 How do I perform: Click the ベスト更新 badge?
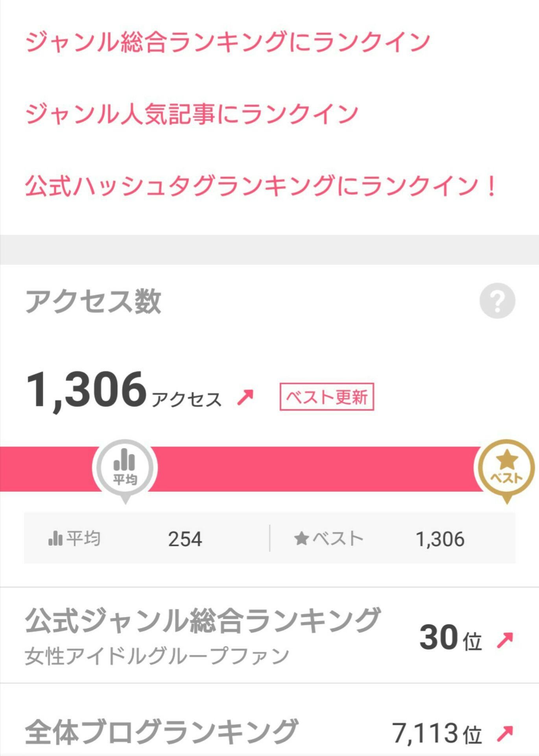pos(327,397)
